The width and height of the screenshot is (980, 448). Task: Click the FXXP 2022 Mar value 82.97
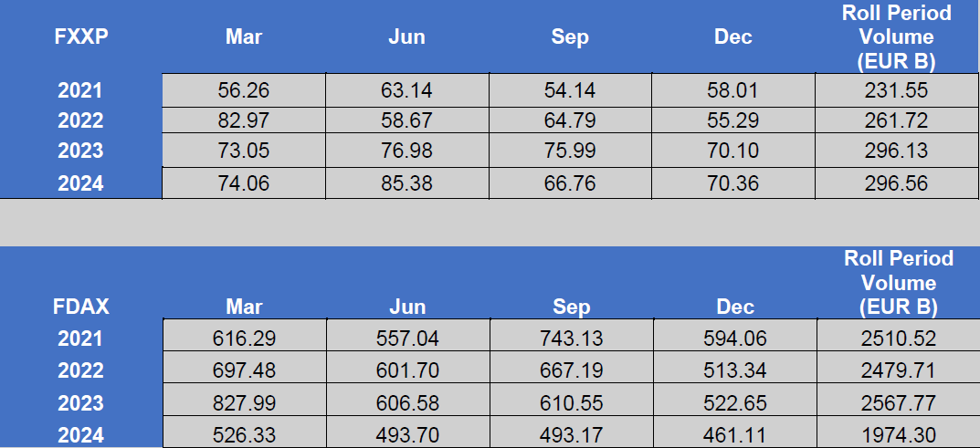pyautogui.click(x=244, y=120)
